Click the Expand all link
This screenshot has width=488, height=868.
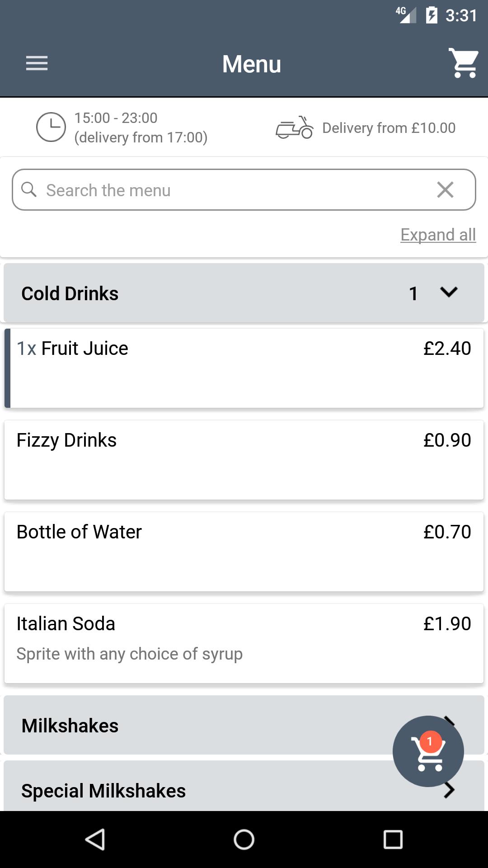[438, 235]
